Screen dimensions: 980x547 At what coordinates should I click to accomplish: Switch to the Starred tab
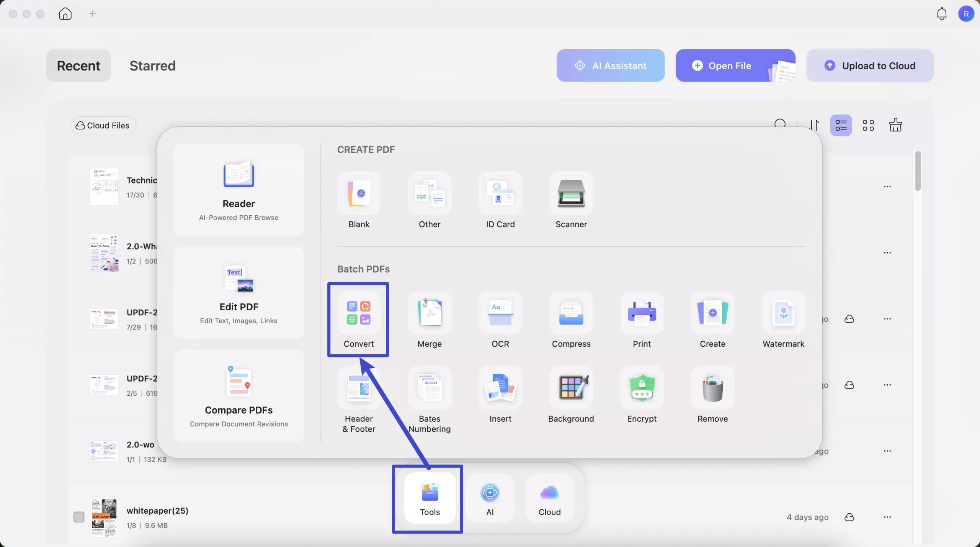(152, 66)
